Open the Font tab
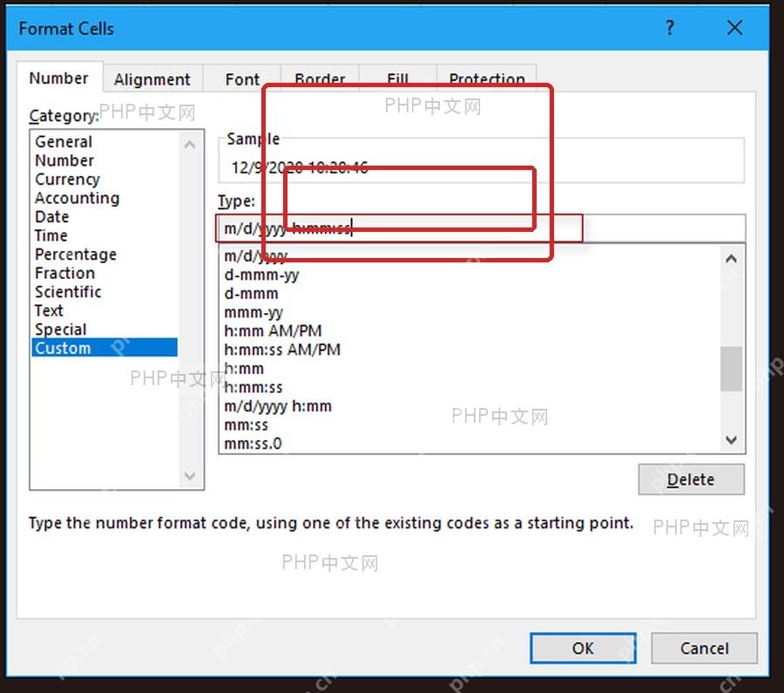This screenshot has height=693, width=784. pos(242,79)
